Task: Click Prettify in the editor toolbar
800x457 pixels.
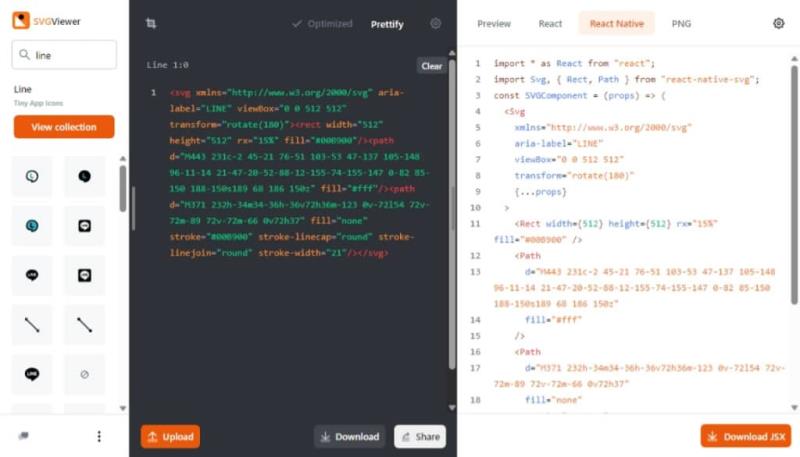Action: tap(387, 24)
